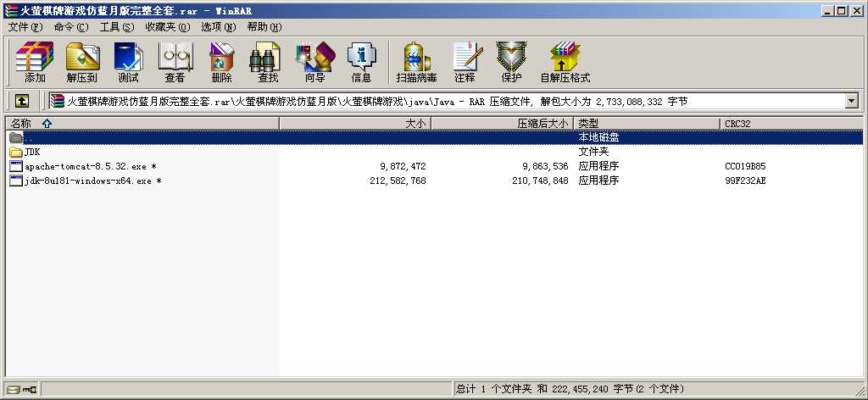
Task: Open the File (文件) menu
Action: click(x=25, y=27)
